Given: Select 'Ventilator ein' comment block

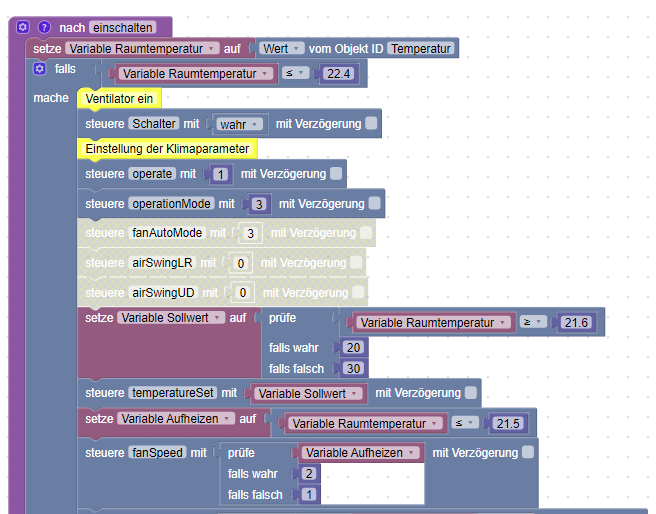Looking at the screenshot, I should click(119, 99).
